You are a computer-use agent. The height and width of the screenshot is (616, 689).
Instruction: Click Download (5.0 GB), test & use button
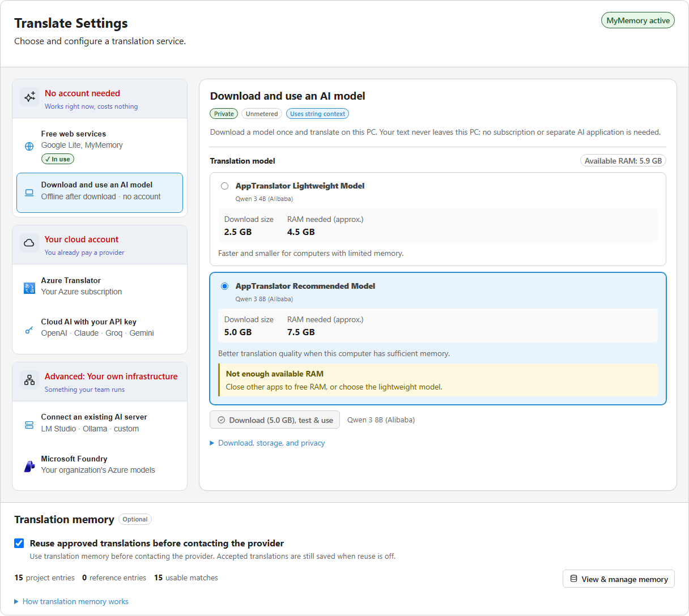[x=275, y=420]
